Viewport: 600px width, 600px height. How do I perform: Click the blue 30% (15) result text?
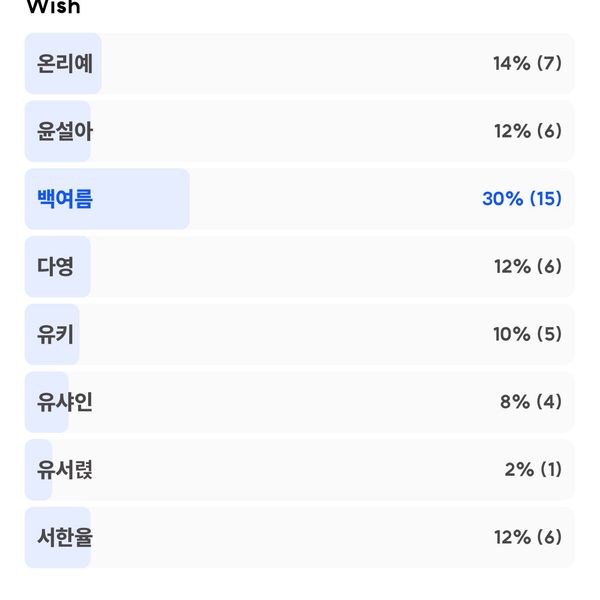tap(522, 199)
